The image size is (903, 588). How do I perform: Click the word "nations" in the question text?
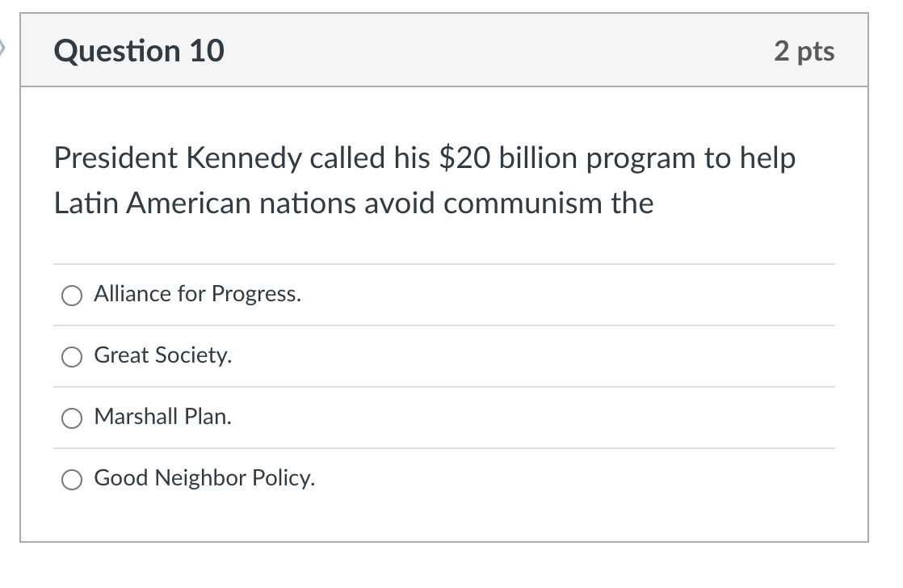click(308, 204)
